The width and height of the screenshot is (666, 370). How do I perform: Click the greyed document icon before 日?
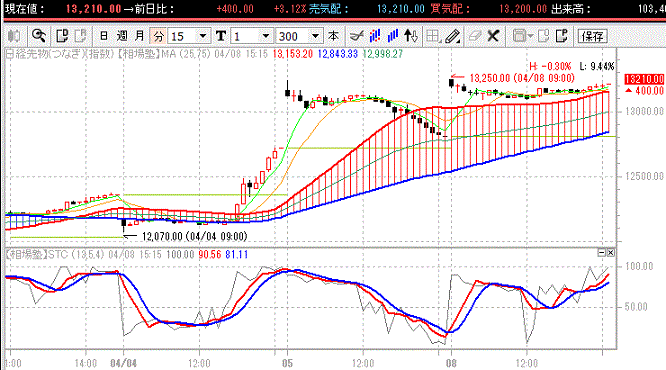(80, 36)
